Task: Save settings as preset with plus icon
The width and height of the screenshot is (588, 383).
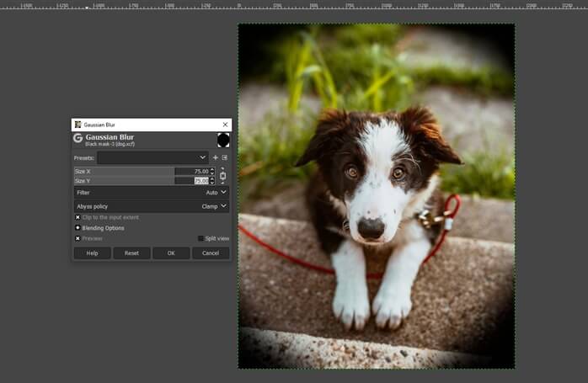Action: (x=215, y=157)
